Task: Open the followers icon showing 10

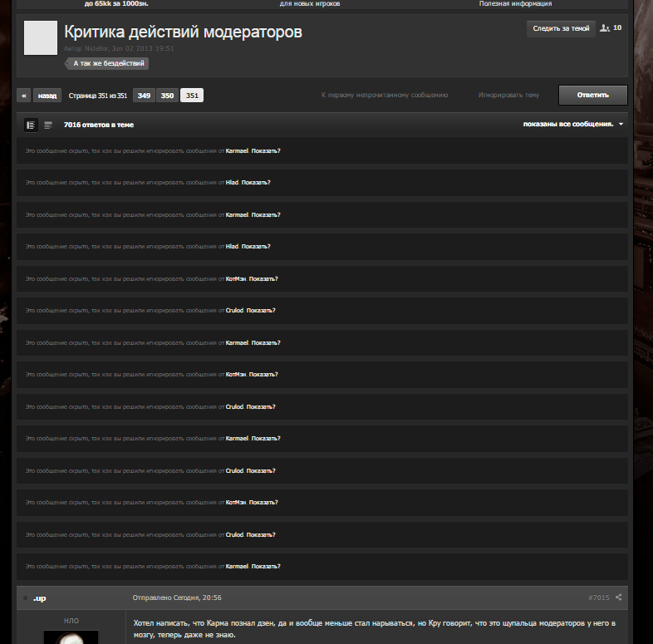Action: pos(610,28)
